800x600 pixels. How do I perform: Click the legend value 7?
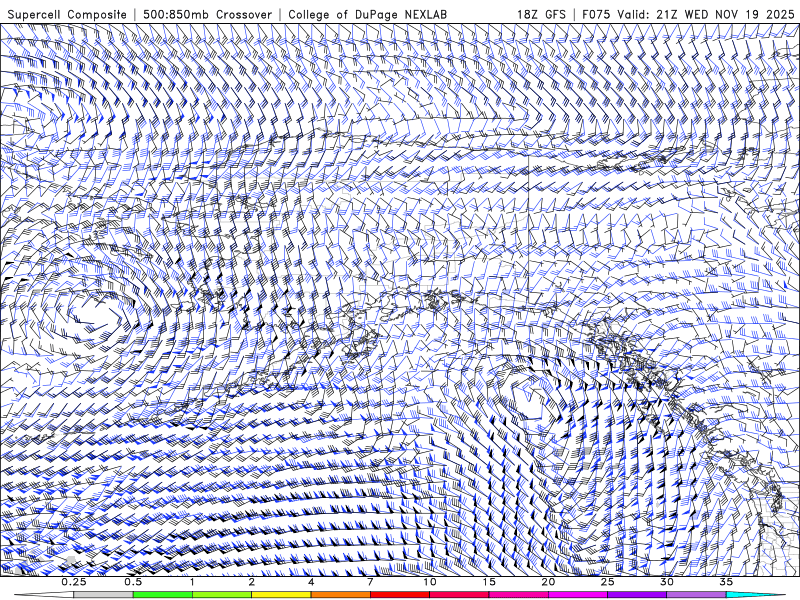point(370,582)
